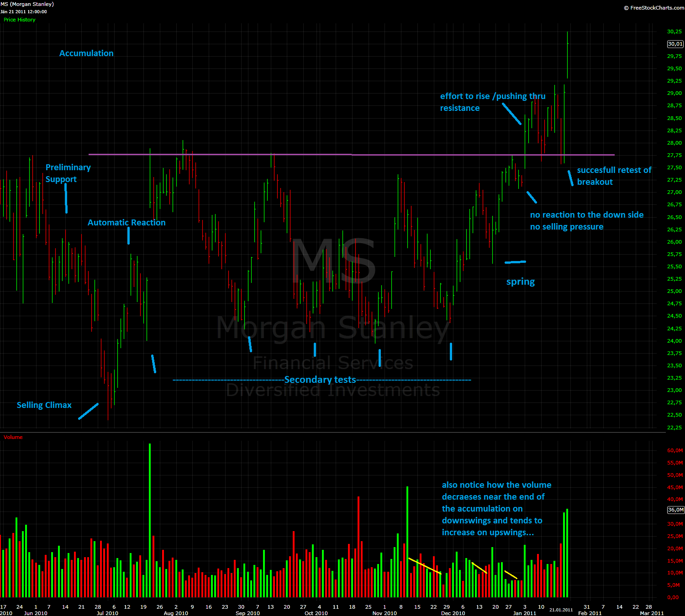Select the Selling Climax annotation
The image size is (685, 616).
click(x=44, y=405)
